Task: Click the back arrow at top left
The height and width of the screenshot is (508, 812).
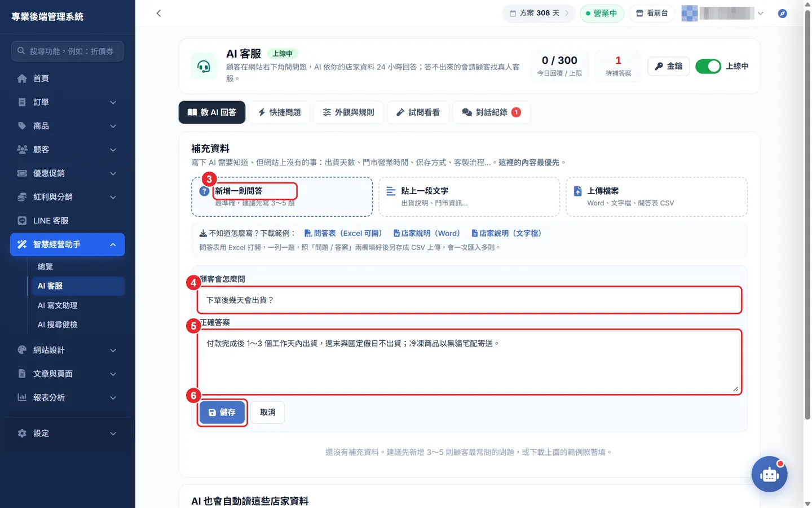Action: 158,13
